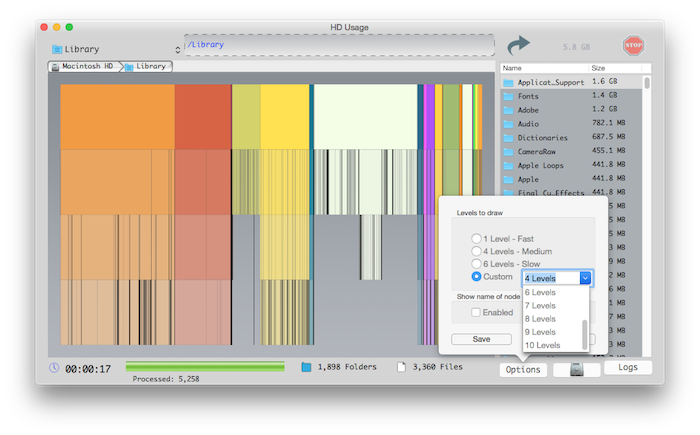Click the Applicat_Support folder icon
Screen dimensions: 700x435
click(x=508, y=83)
